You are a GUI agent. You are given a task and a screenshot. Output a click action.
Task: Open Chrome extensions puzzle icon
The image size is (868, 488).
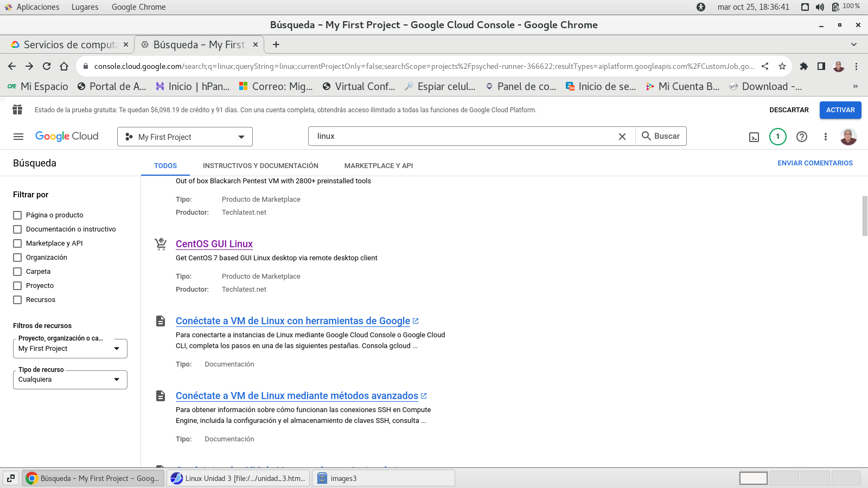(804, 66)
